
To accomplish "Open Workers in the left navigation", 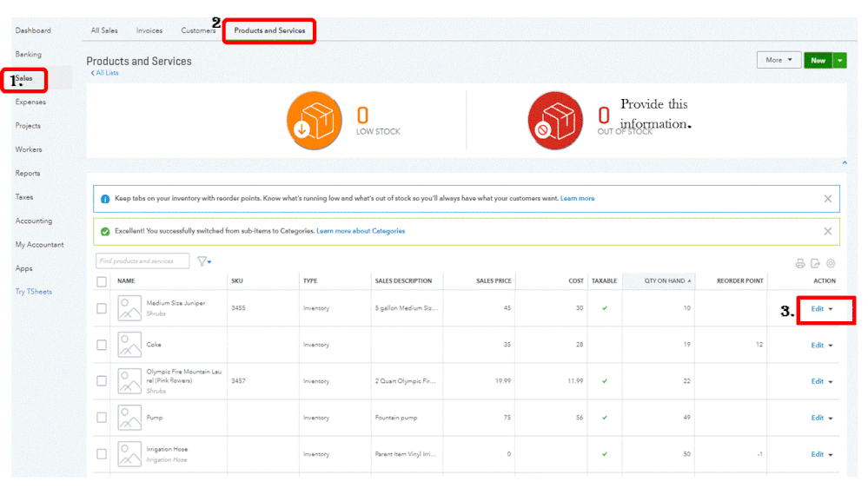I will (x=29, y=149).
